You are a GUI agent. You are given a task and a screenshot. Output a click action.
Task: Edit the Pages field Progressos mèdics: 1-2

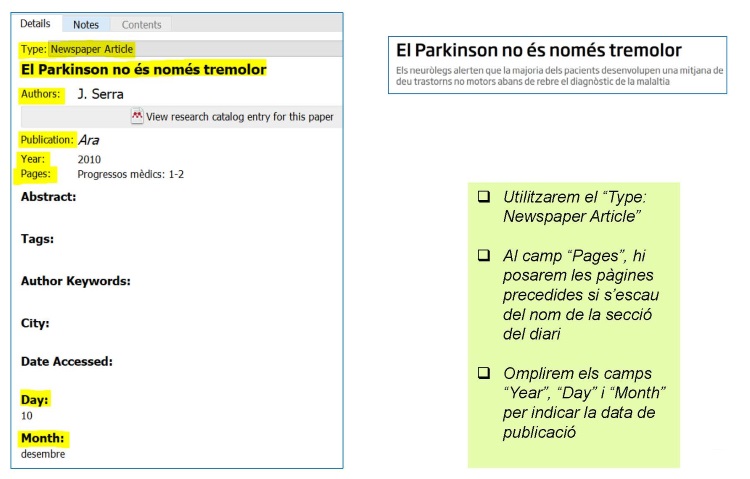click(x=130, y=174)
